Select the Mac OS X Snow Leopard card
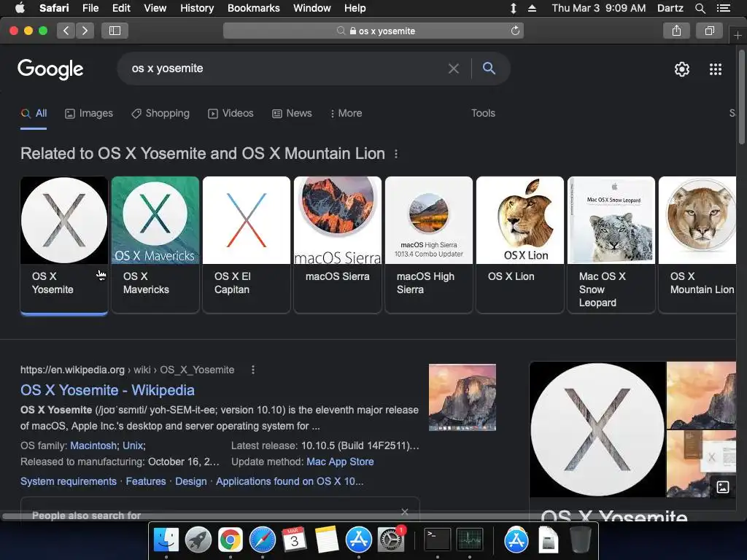747x560 pixels. [x=611, y=245]
